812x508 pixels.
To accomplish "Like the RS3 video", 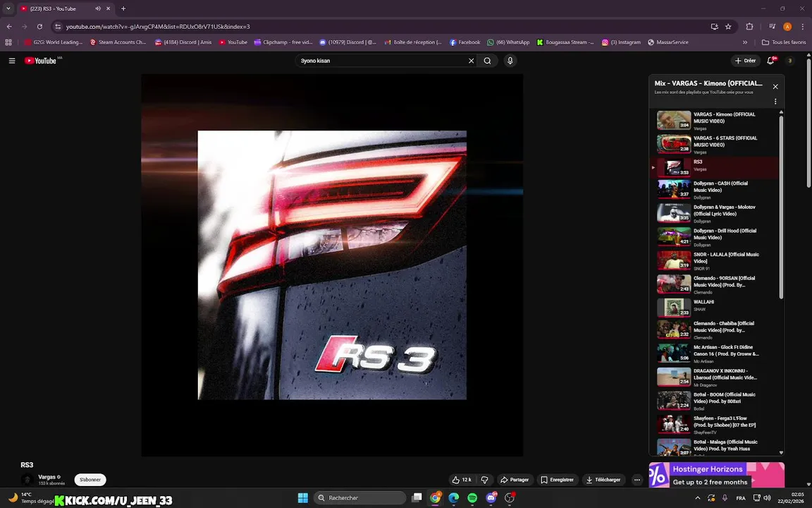I will (x=462, y=480).
